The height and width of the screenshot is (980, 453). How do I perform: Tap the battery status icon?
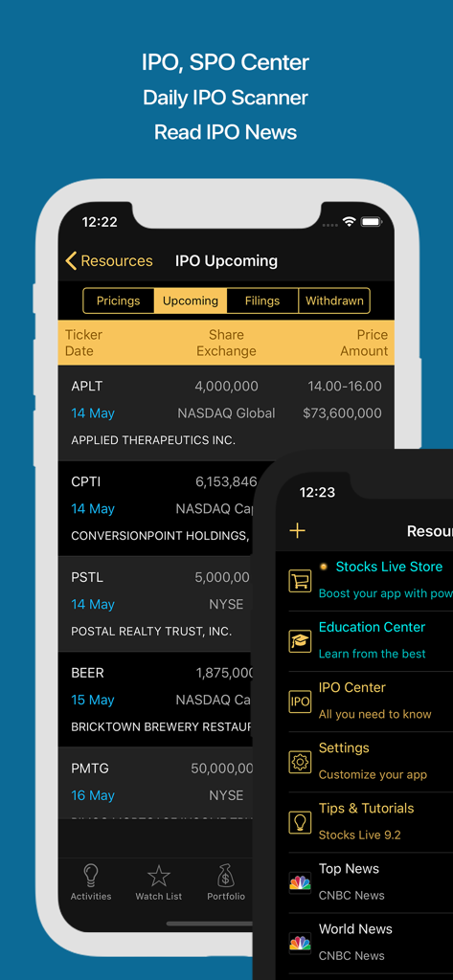[x=371, y=222]
